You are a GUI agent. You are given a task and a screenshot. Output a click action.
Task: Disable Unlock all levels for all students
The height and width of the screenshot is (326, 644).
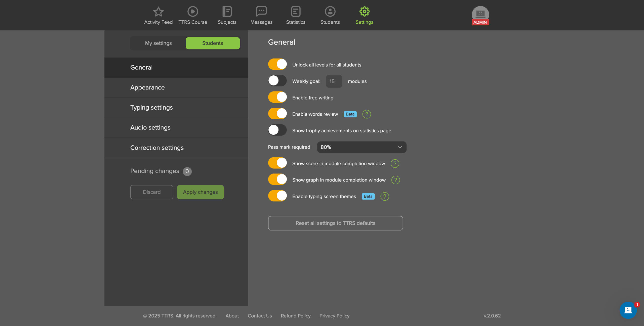tap(277, 64)
